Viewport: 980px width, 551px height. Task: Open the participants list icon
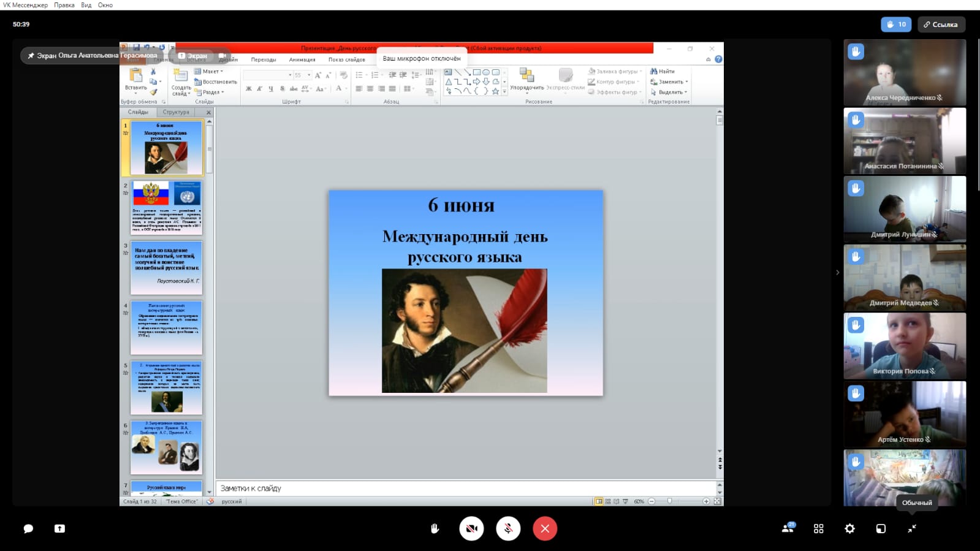[x=788, y=528]
